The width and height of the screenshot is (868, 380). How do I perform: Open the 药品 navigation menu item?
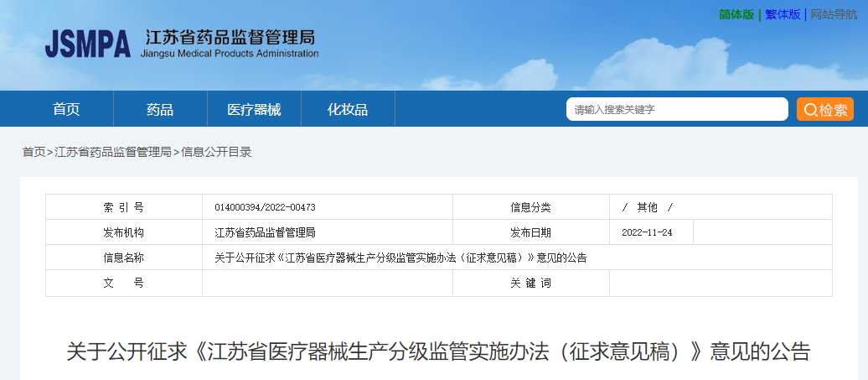coord(161,109)
